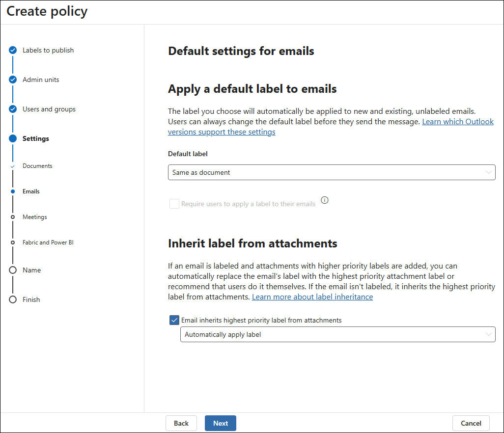Click the info icon beside Require users checkbox
The height and width of the screenshot is (433, 504).
(325, 200)
